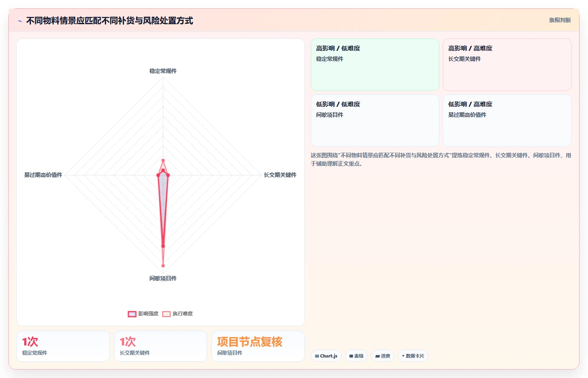
Task: Click the 易过期高价值件 radar axis label
Action: pyautogui.click(x=43, y=175)
